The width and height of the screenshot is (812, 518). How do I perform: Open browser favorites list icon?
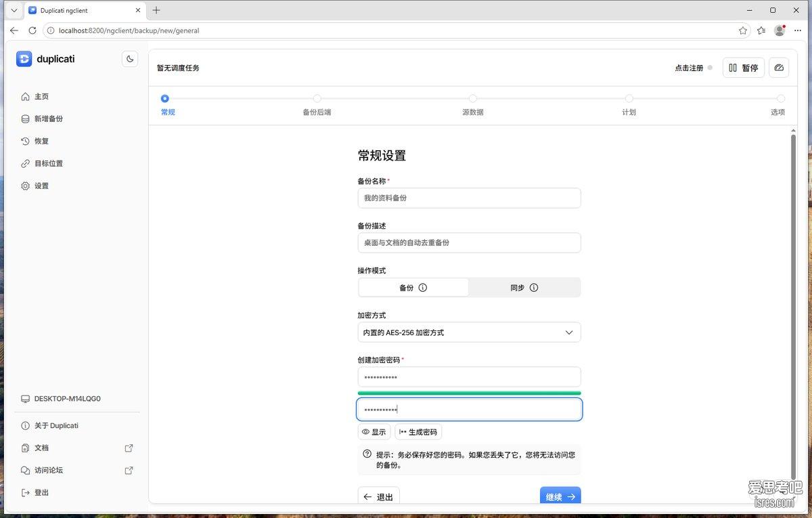point(761,30)
